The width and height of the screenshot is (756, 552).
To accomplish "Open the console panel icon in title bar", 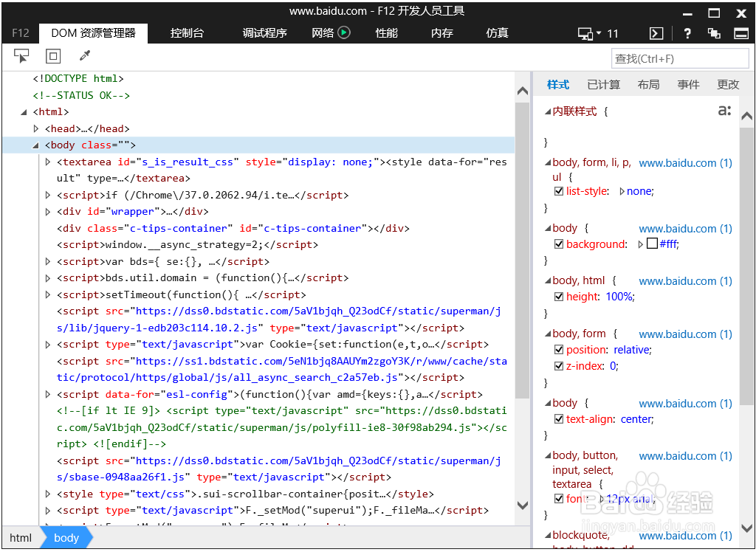I will (656, 33).
